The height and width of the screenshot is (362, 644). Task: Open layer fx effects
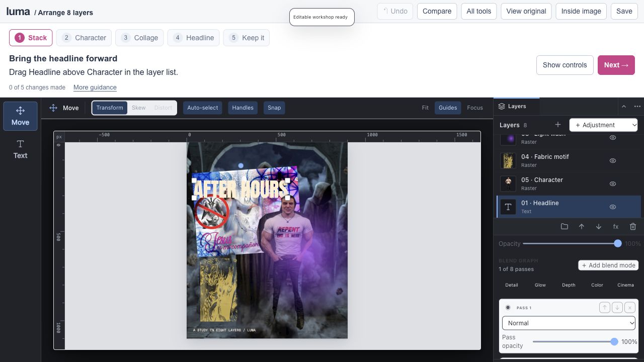(616, 227)
